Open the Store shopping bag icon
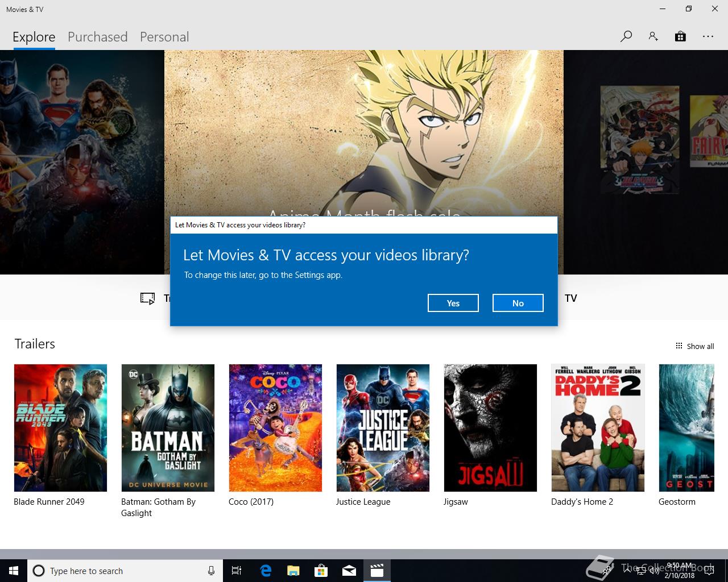728x582 pixels. [x=680, y=36]
